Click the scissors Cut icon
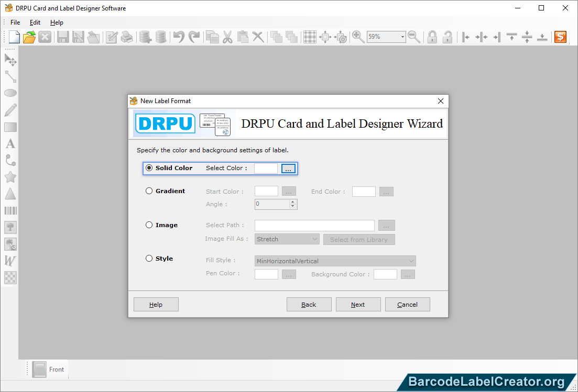Viewport: 578px width, 392px height. point(227,37)
